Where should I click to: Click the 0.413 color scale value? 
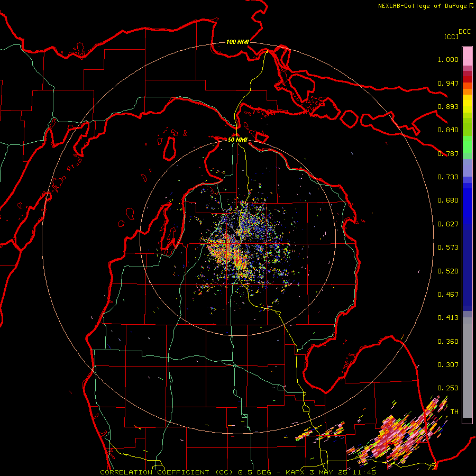pyautogui.click(x=448, y=318)
